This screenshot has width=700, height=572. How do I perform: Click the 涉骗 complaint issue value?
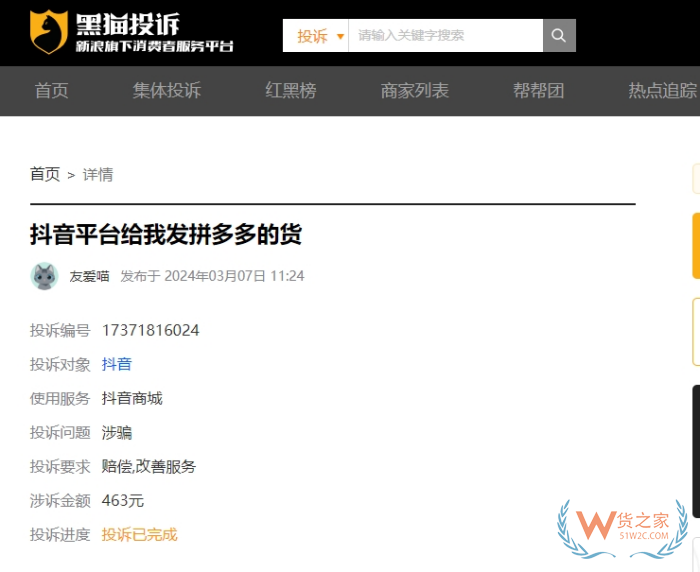coord(117,433)
